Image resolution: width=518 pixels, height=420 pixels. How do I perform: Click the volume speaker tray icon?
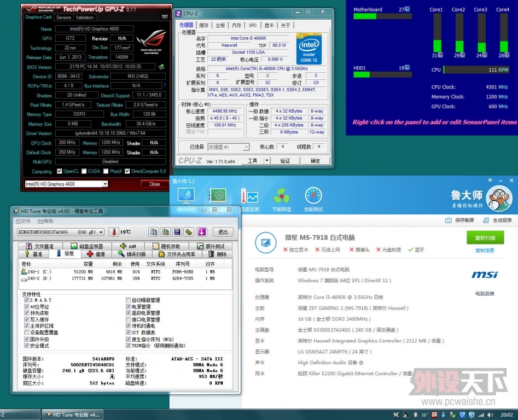[x=490, y=415]
